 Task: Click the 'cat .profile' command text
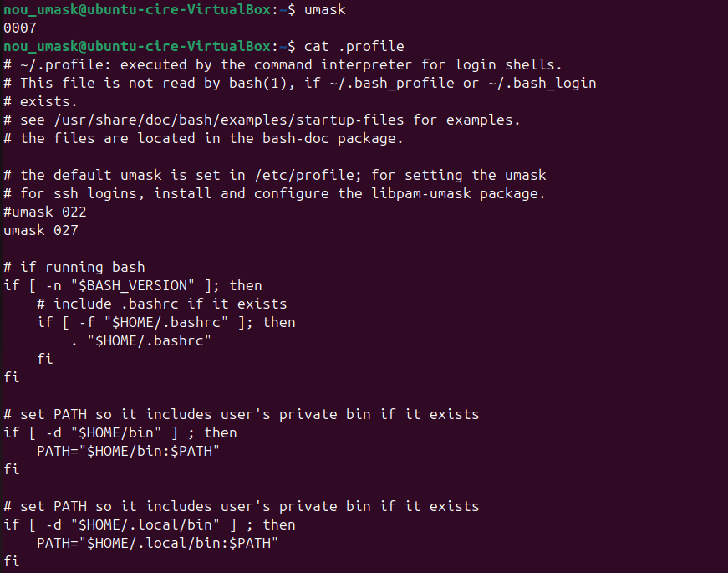pos(354,46)
